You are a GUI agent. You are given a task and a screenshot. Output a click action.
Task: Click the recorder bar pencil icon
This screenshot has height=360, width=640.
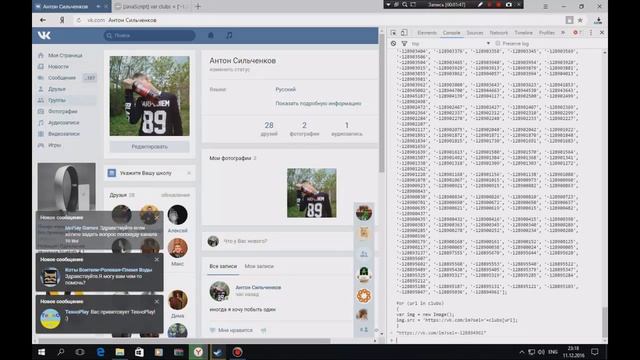(x=480, y=4)
